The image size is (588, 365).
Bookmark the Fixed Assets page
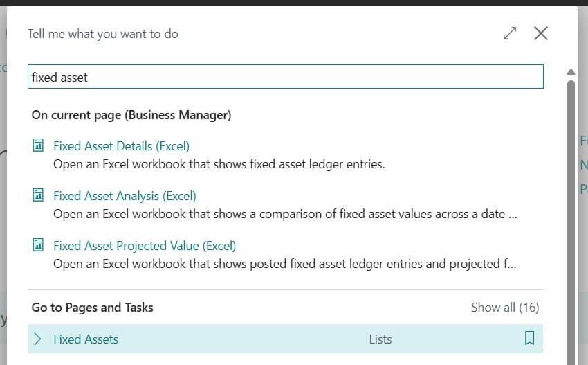point(529,339)
